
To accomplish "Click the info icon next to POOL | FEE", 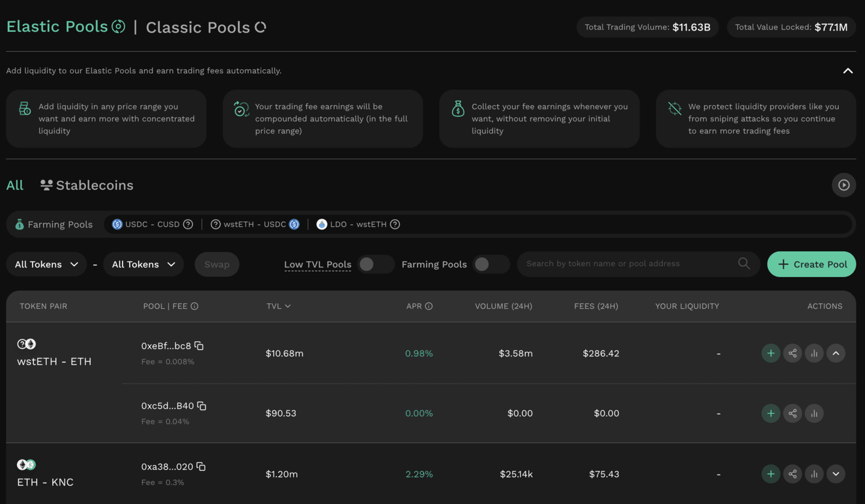I will tap(195, 306).
